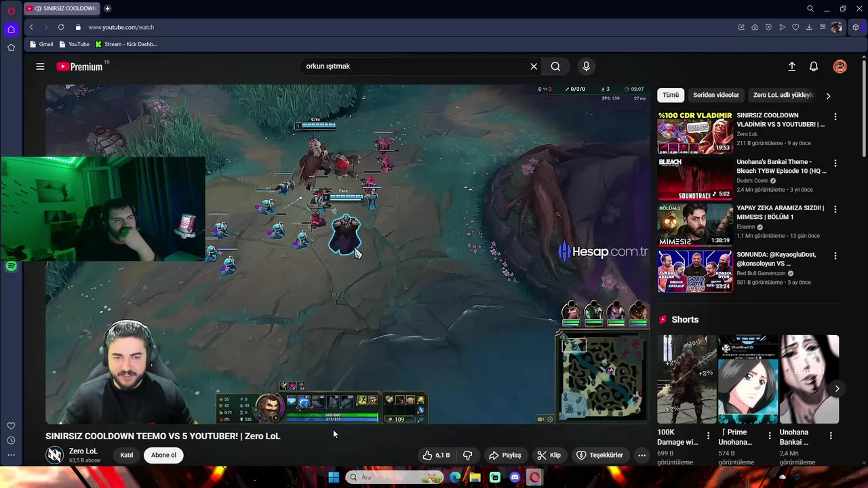Create a clip with Klip button
Viewport: 868px width, 488px height.
[x=549, y=455]
